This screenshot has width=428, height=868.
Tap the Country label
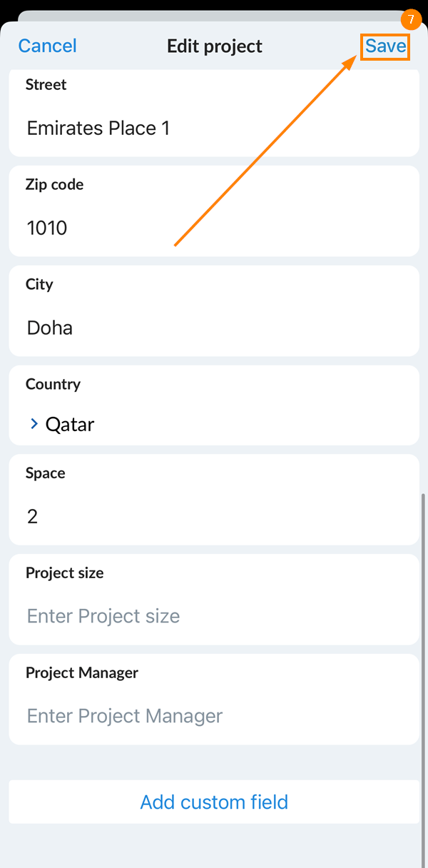pos(53,384)
